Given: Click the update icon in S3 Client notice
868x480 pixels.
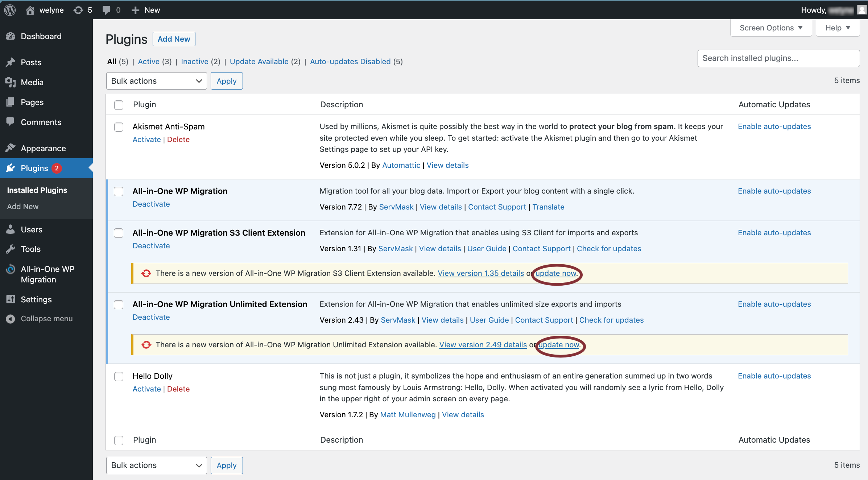Looking at the screenshot, I should coord(146,273).
